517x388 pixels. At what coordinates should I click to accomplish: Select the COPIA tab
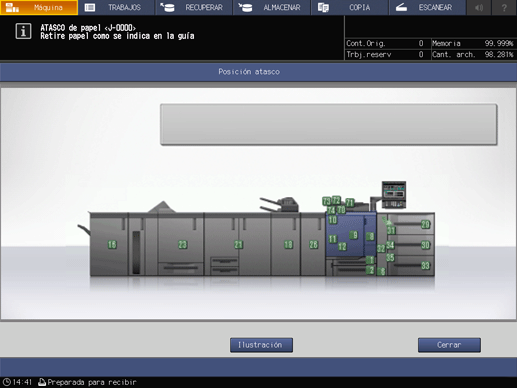pos(350,7)
